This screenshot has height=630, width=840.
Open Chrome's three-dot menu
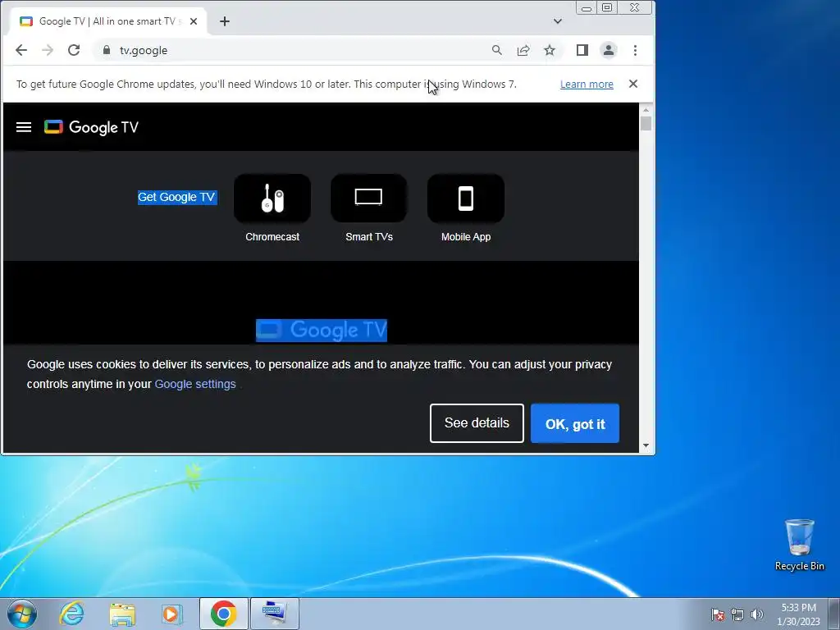tap(636, 50)
